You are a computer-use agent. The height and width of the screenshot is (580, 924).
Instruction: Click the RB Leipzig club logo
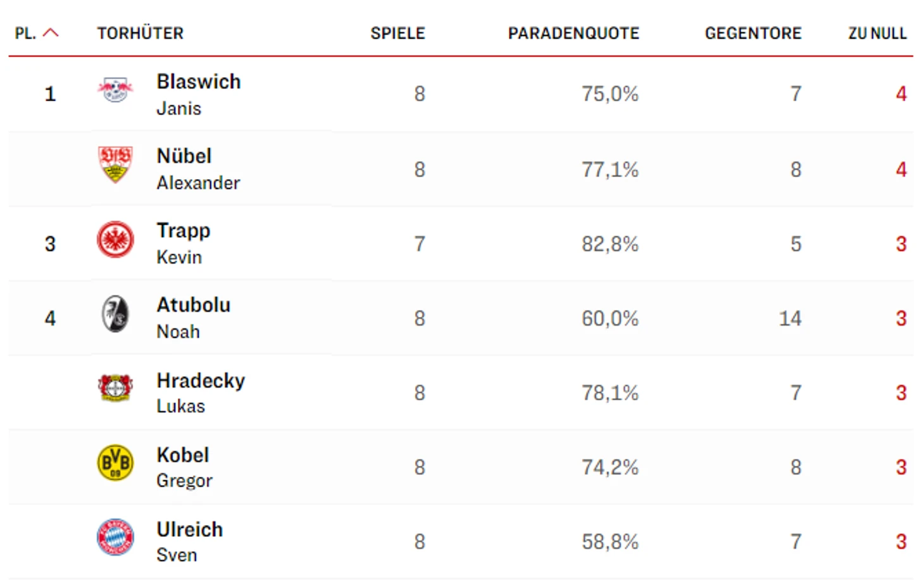[115, 90]
